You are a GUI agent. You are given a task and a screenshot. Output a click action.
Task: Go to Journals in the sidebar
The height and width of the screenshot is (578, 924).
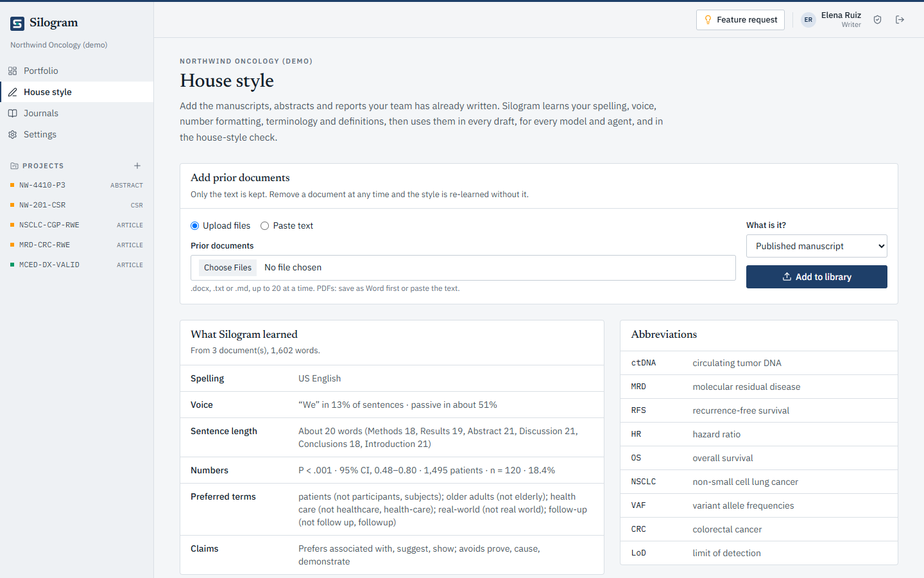tap(77, 113)
